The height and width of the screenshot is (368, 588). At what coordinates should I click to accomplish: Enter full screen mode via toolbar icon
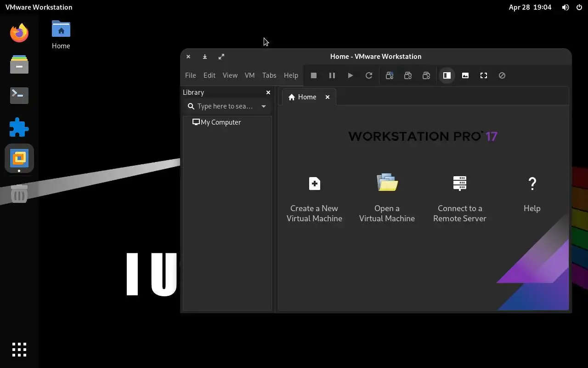pyautogui.click(x=484, y=75)
